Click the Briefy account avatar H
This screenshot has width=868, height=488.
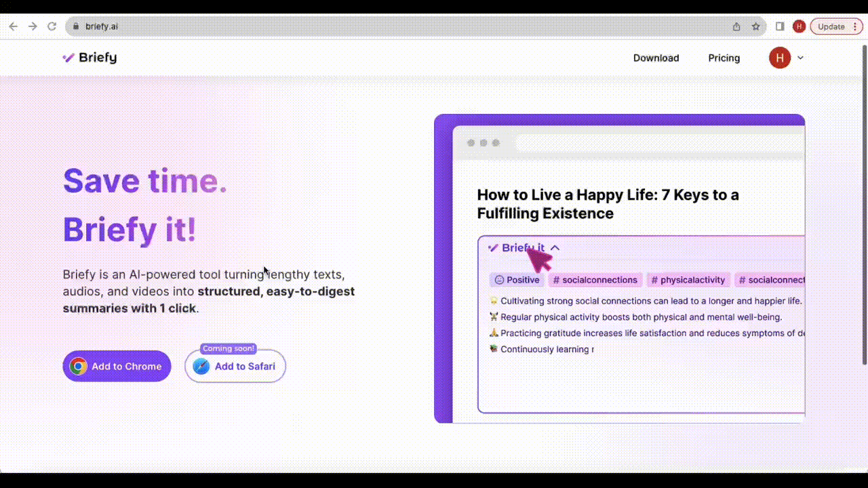click(780, 58)
